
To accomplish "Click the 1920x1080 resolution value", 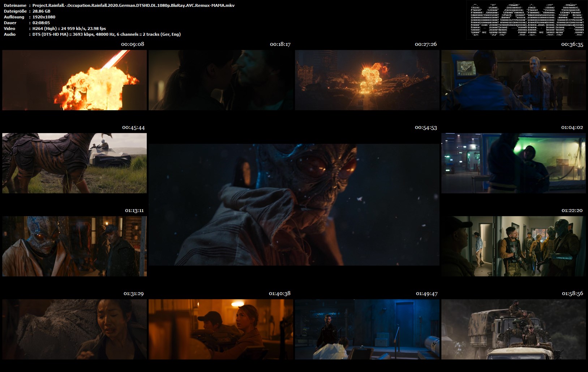I will click(x=44, y=17).
